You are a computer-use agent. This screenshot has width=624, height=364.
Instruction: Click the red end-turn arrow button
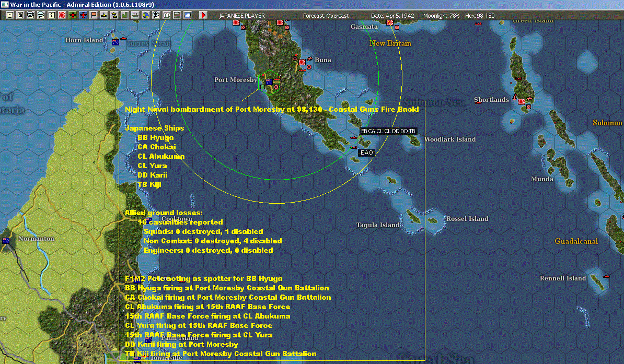tap(203, 15)
